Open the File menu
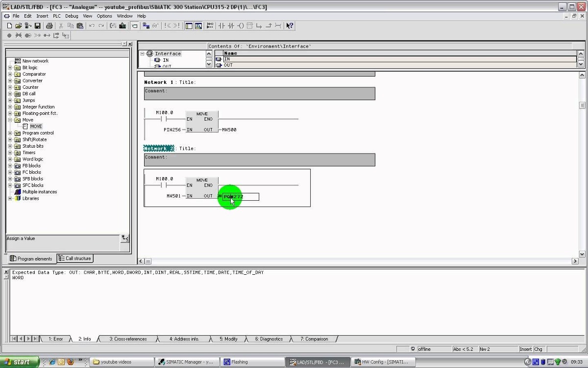The image size is (588, 368). click(x=16, y=16)
